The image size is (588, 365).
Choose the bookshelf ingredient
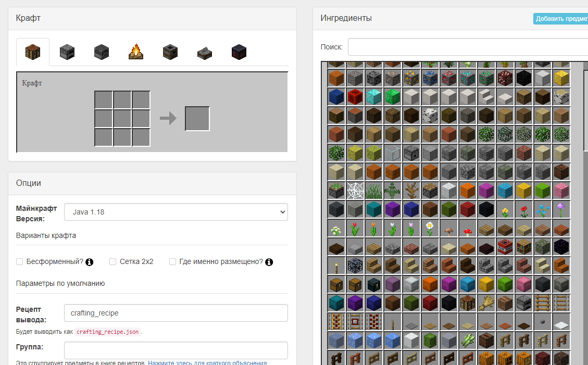523,247
